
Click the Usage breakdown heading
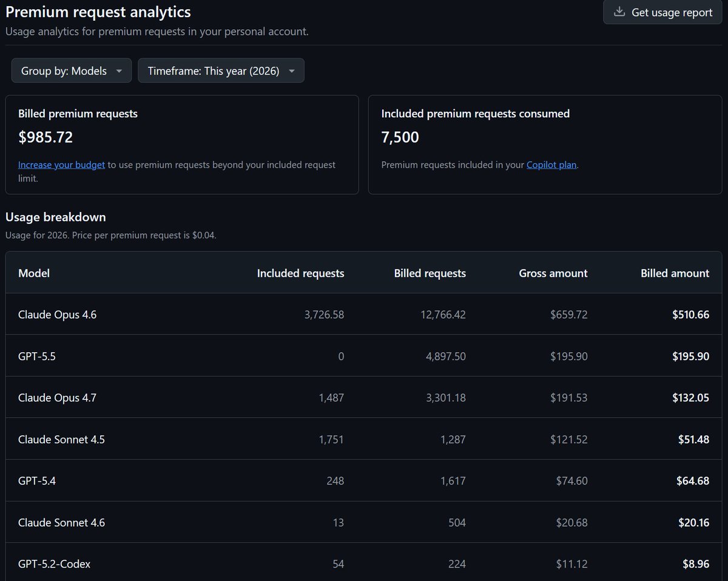click(56, 217)
